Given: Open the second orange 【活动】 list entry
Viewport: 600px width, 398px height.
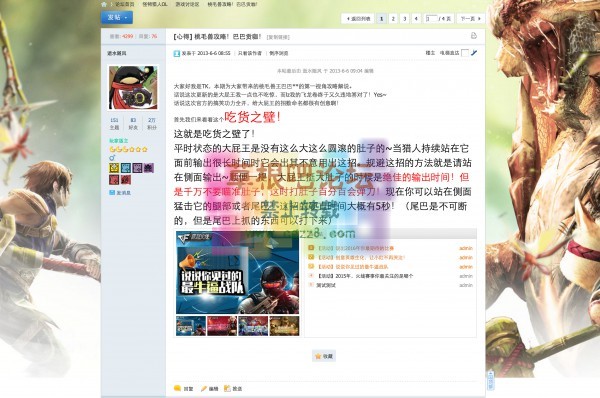Looking at the screenshot, I should (360, 258).
